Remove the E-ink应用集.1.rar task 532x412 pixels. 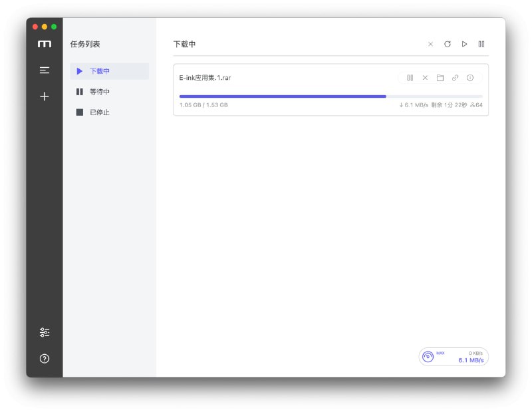tap(425, 78)
